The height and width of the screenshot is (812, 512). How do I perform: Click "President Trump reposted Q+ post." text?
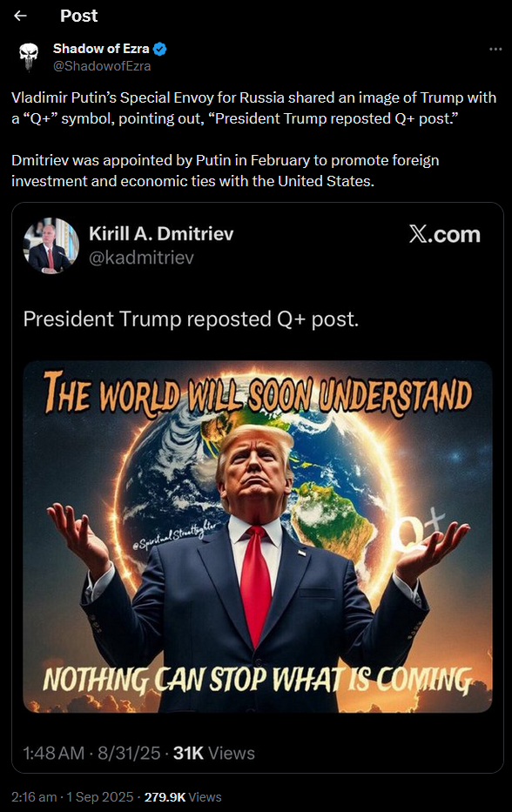(x=191, y=319)
